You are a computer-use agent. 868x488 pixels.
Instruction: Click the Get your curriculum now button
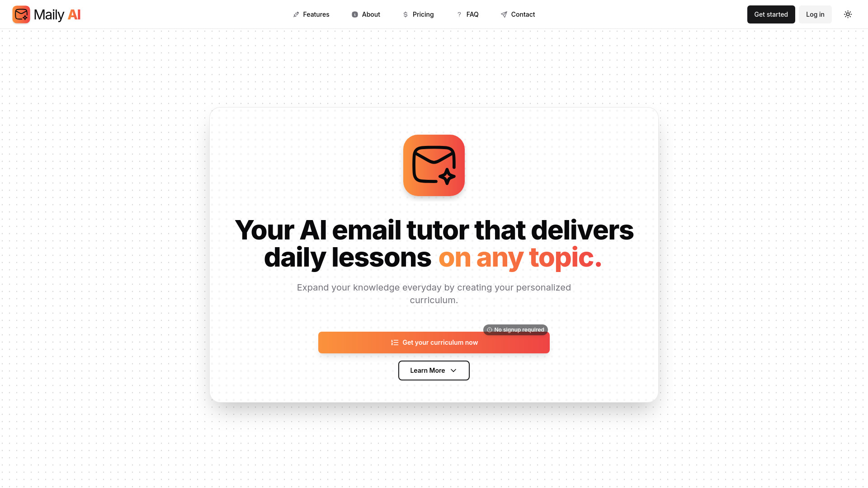tap(434, 343)
